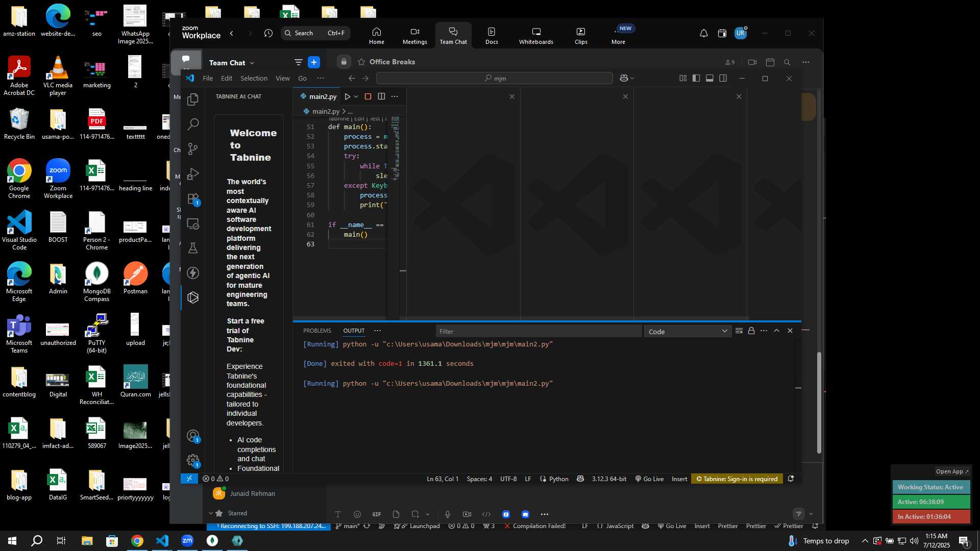Expand Copilot dropdown arrow in title bar
This screenshot has height=551, width=980.
point(632,78)
